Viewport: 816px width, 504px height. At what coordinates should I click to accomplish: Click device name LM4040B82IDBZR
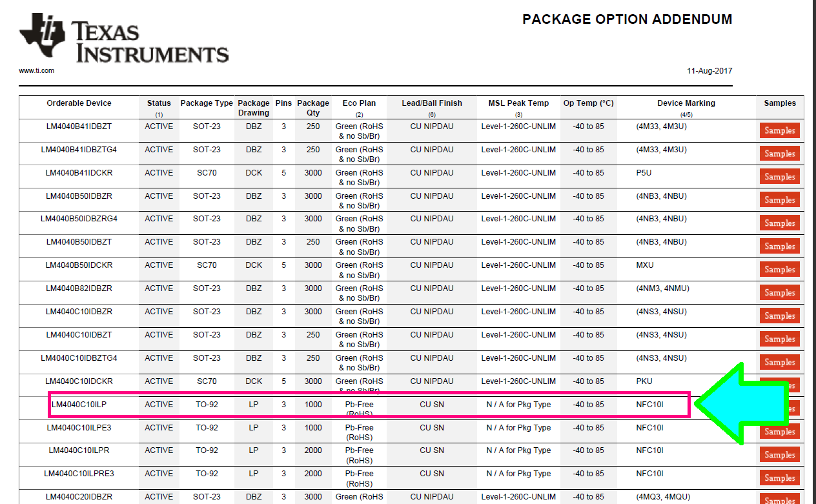79,288
